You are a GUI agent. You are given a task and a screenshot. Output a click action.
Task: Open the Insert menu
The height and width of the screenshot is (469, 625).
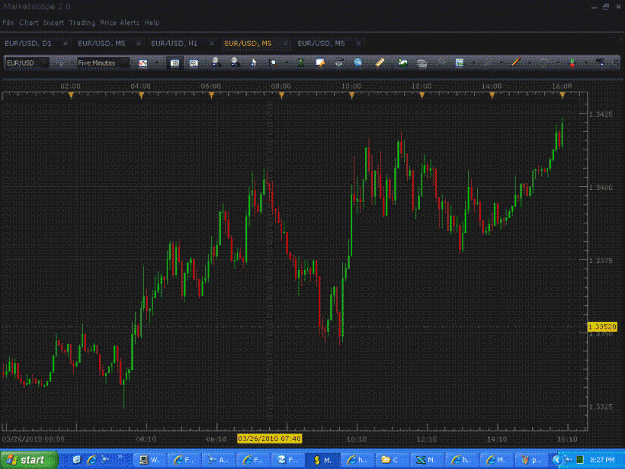click(x=53, y=23)
